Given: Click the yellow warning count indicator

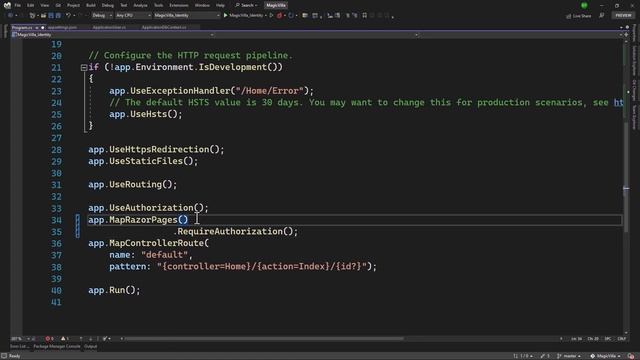Looking at the screenshot, I should click(64, 339).
